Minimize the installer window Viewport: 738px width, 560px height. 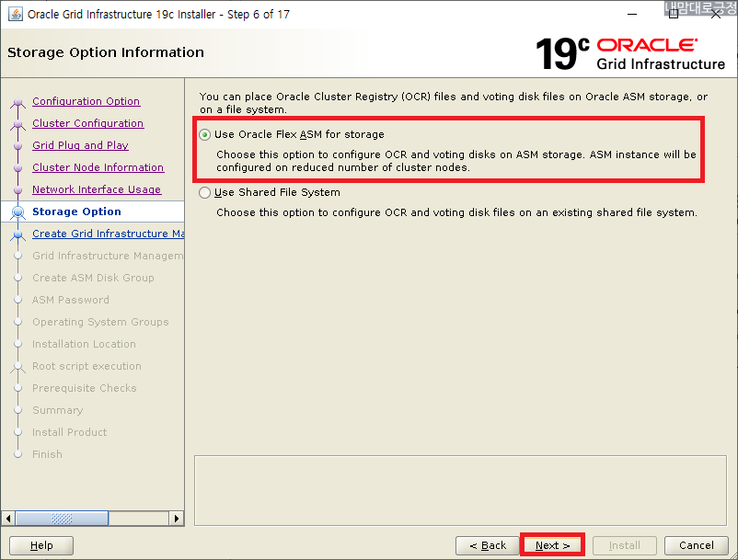(x=632, y=15)
